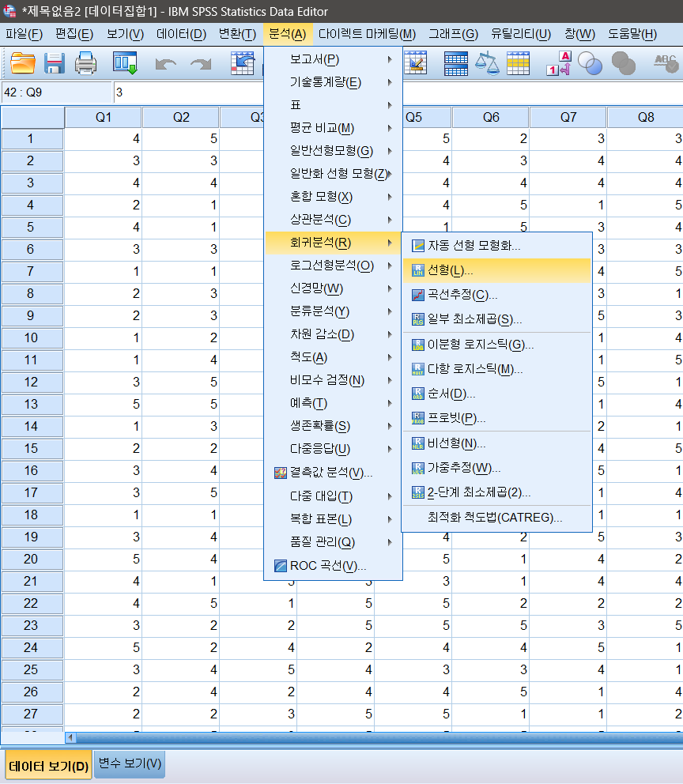The image size is (683, 784).
Task: Open the 다이렉트 마케팅(M) menu
Action: coord(367,34)
